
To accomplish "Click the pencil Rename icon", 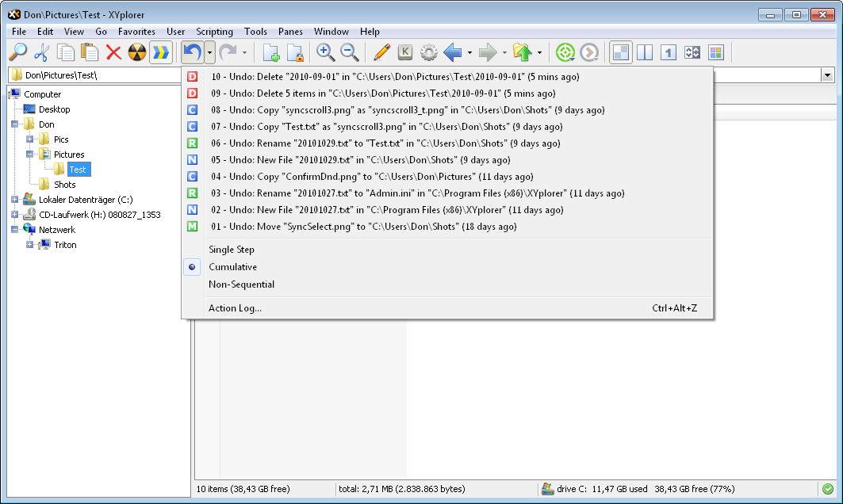I will (x=381, y=52).
